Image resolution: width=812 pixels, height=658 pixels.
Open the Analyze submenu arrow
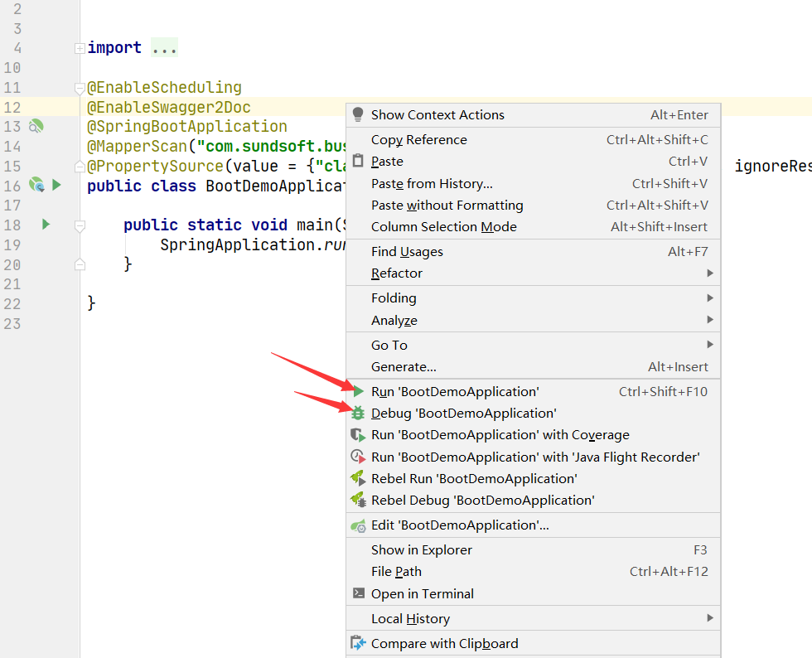[711, 320]
